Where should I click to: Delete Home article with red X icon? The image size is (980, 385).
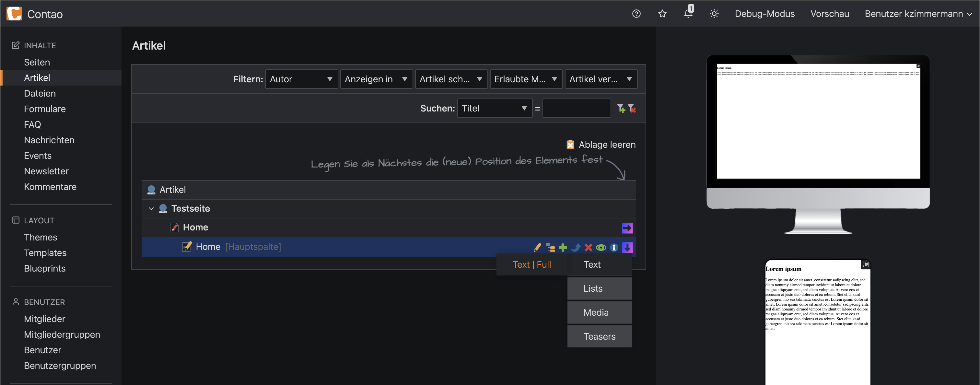(x=588, y=248)
